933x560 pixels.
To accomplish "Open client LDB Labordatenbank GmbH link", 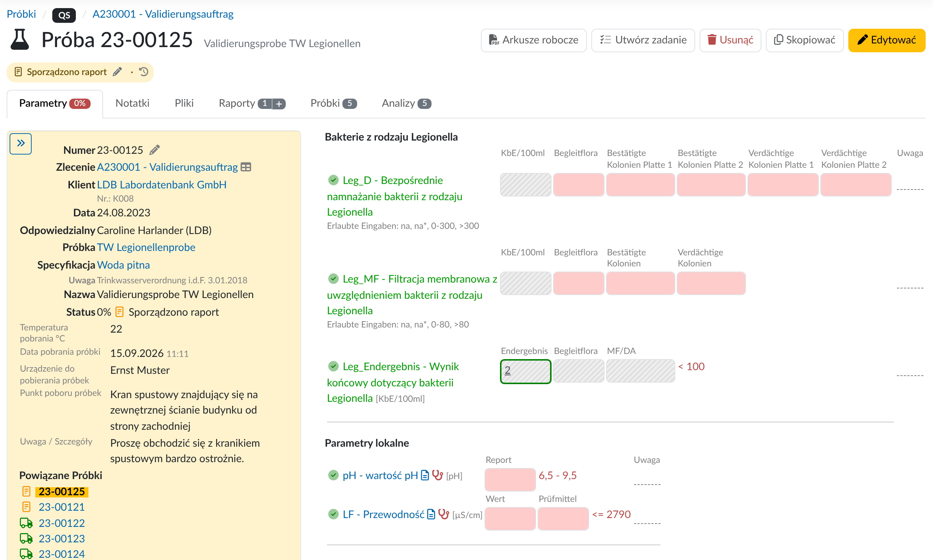I will 162,185.
